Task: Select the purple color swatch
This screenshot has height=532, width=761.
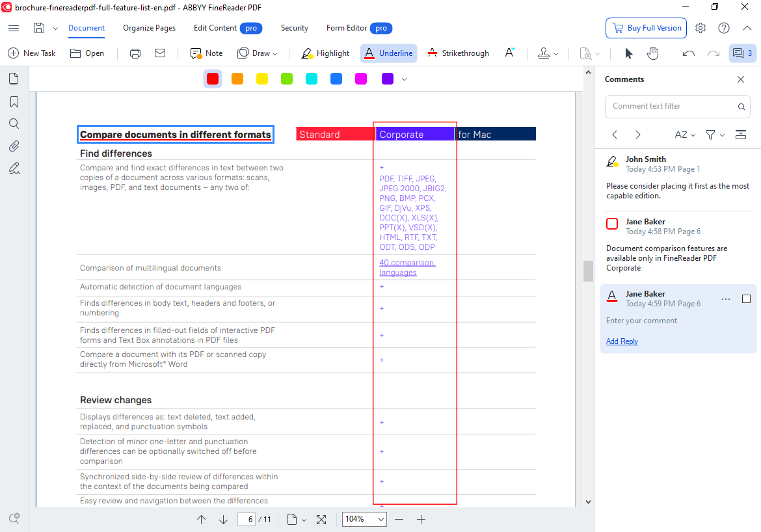Action: 387,79
